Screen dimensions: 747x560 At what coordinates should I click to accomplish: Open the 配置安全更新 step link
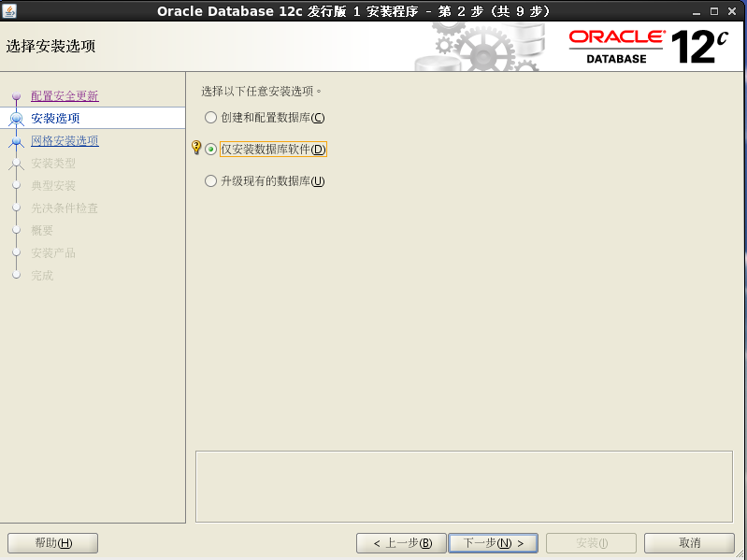[65, 95]
